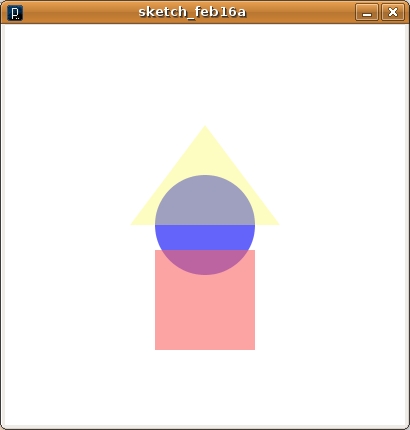The width and height of the screenshot is (410, 430).
Task: Click the gray region where circle overlaps triangle
Action: tap(205, 203)
